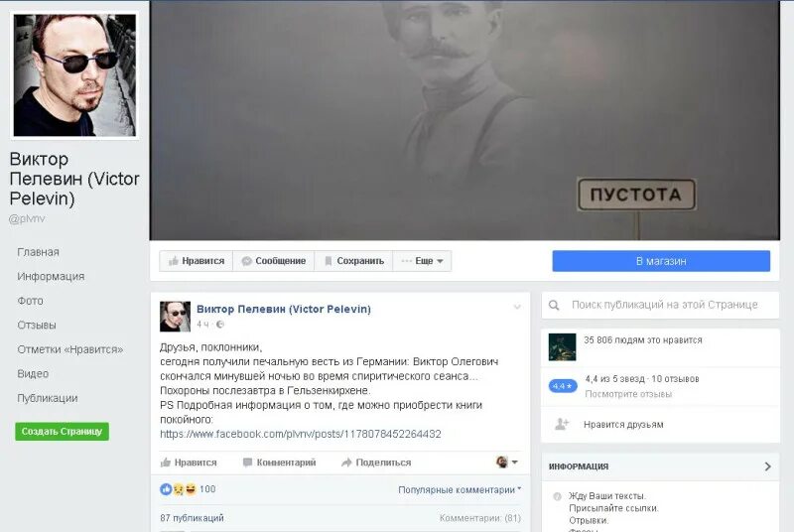Viewport: 794px width, 532px height.
Task: Click the @plvnv username
Action: [27, 218]
